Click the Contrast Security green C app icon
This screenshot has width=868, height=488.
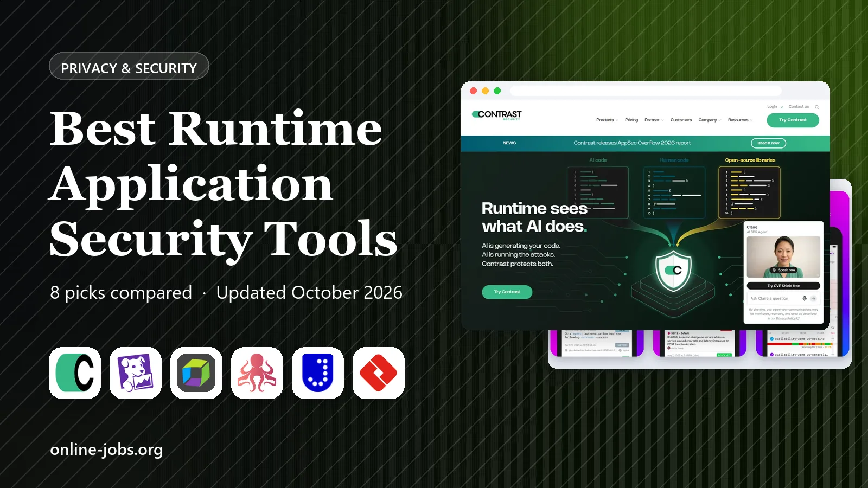[x=75, y=373]
